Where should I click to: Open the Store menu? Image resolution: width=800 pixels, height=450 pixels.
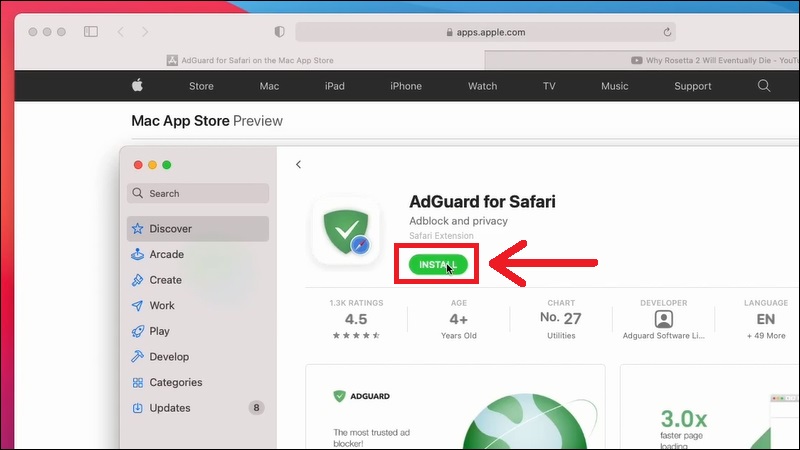[201, 86]
